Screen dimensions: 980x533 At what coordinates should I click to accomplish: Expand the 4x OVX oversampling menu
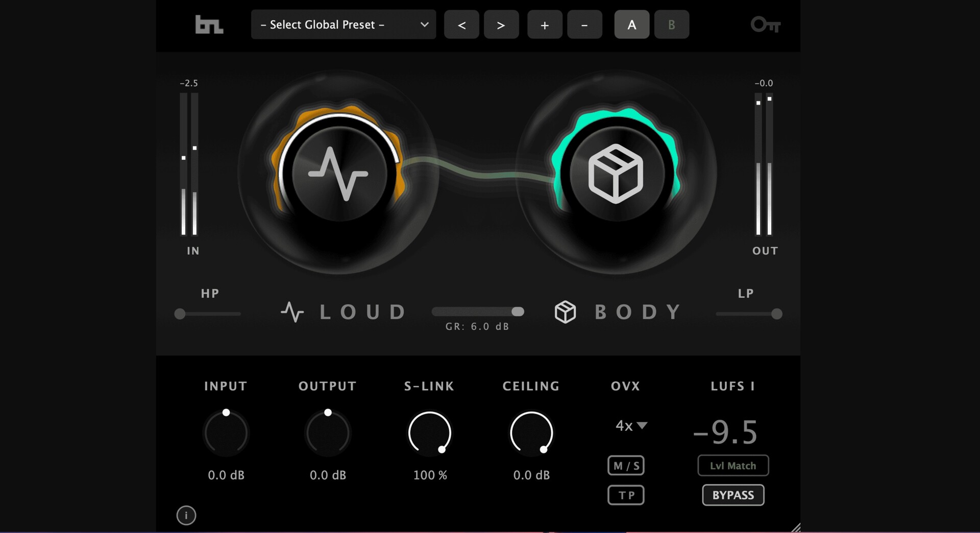coord(631,425)
